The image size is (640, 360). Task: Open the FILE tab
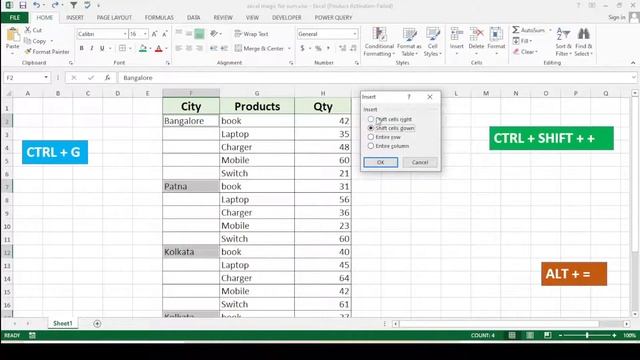click(15, 18)
